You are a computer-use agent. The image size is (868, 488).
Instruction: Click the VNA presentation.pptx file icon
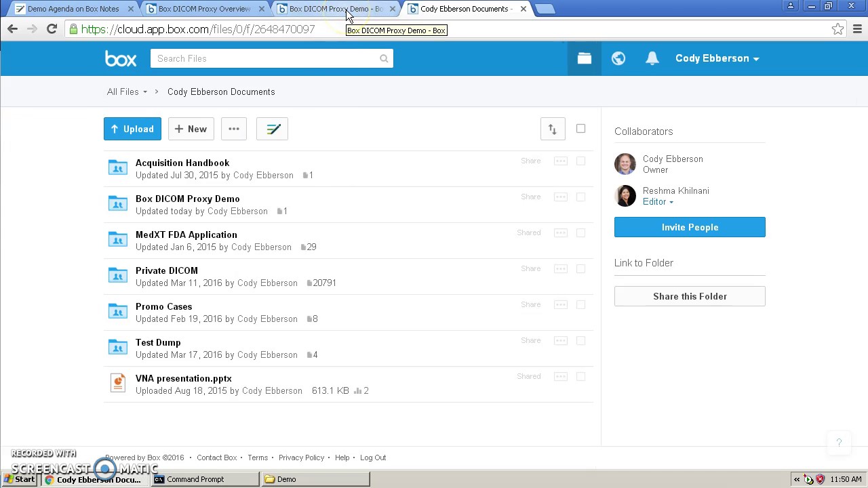coord(118,383)
